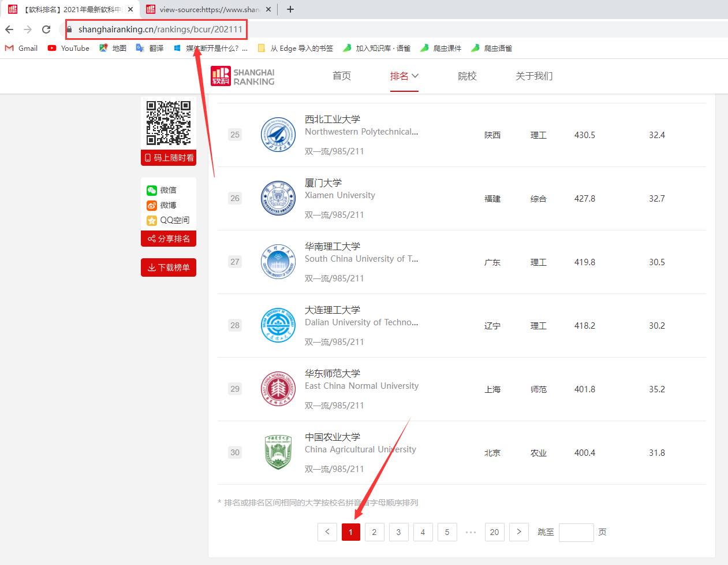
Task: Click the browser back arrow
Action: (x=9, y=29)
